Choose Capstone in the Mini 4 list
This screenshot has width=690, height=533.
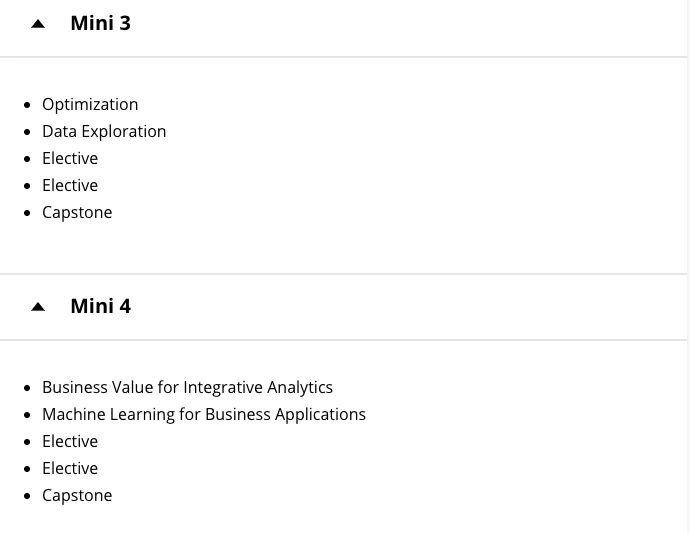pos(77,496)
